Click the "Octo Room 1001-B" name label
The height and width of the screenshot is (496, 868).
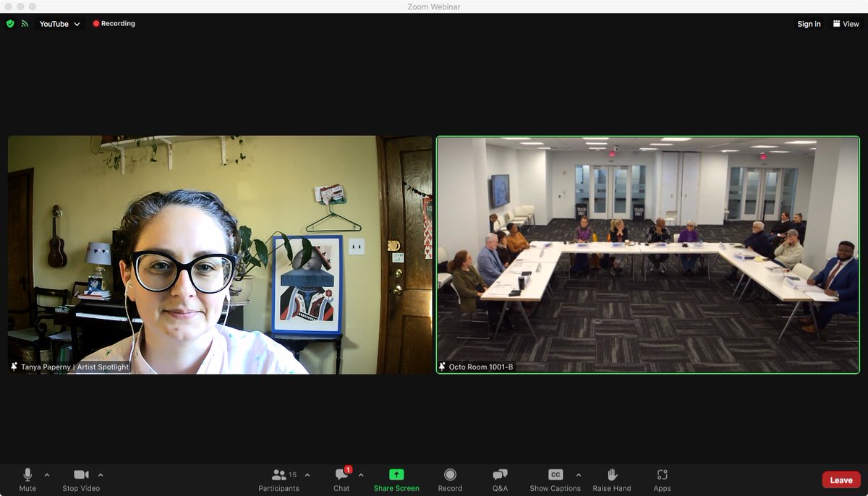tap(481, 367)
